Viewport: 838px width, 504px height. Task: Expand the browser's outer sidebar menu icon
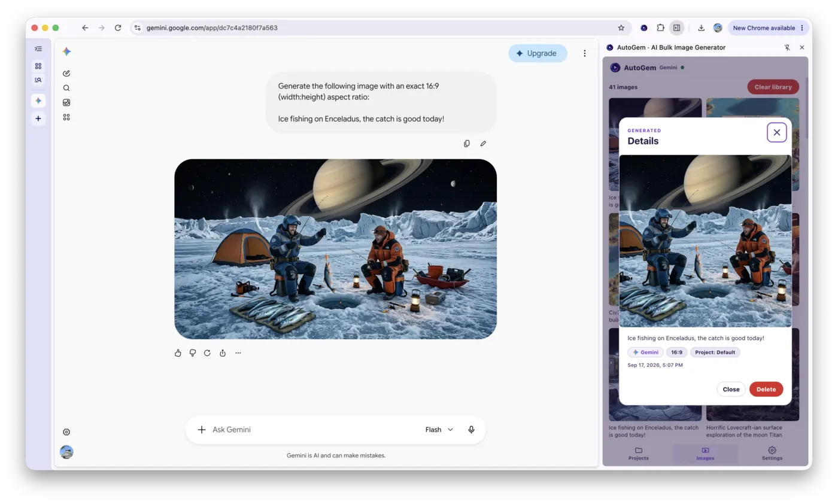click(x=38, y=48)
